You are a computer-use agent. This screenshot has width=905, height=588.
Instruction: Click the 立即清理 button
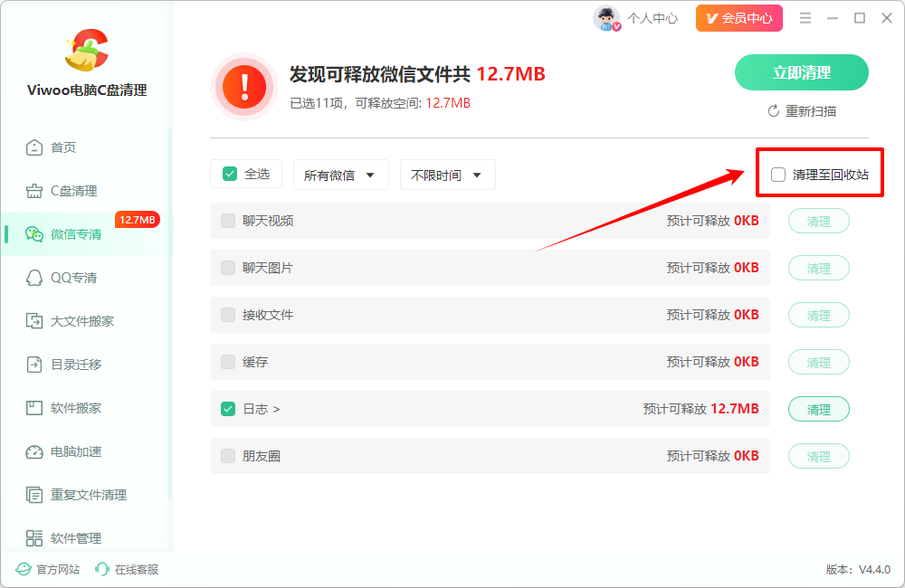(802, 72)
